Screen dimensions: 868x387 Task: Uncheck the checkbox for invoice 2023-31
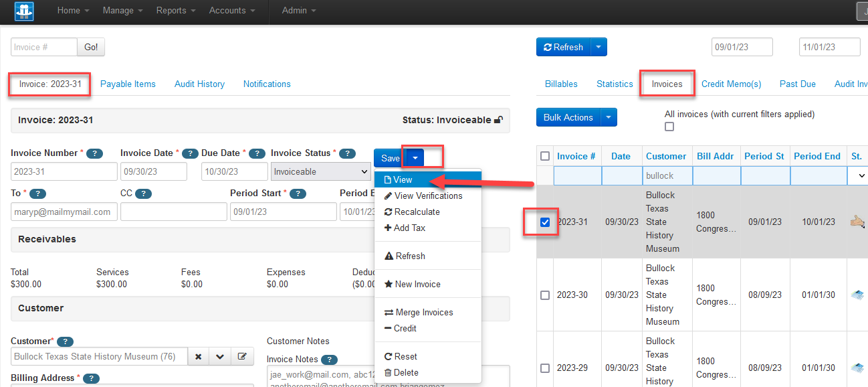544,222
